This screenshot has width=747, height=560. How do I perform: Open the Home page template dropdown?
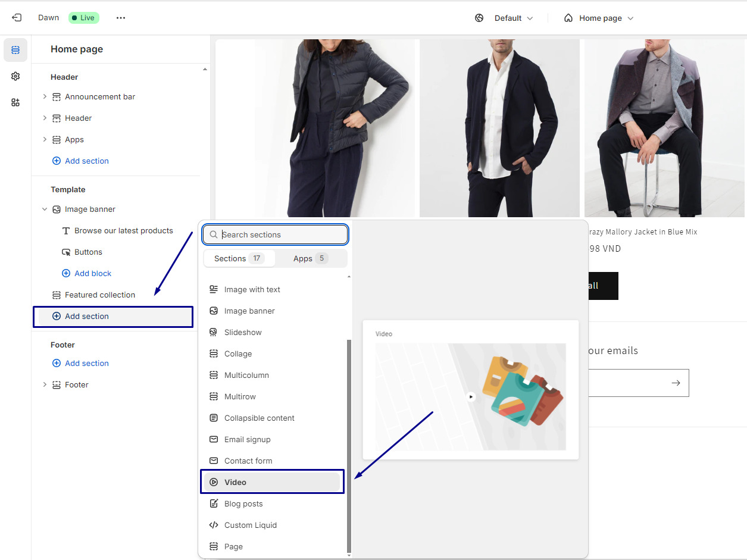point(599,18)
